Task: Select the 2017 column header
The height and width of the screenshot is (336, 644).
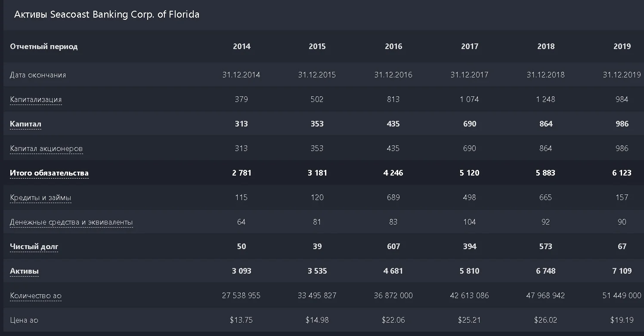Action: (470, 46)
